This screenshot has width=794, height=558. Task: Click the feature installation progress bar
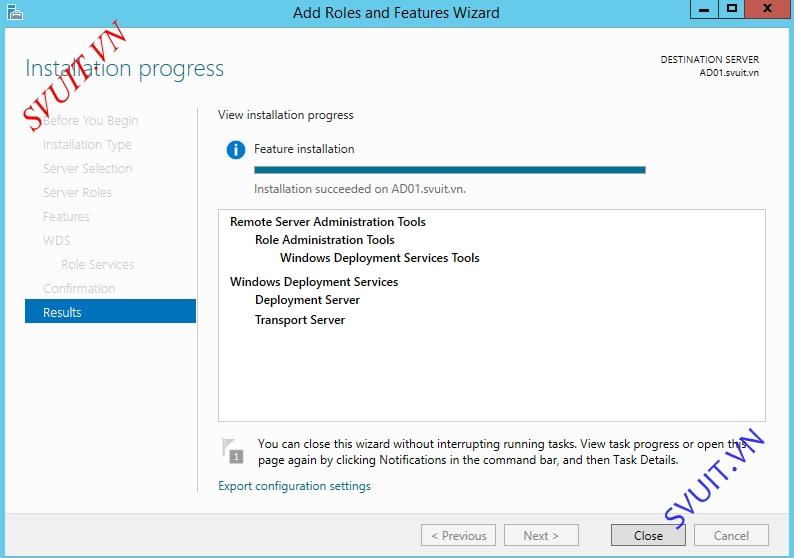tap(450, 170)
